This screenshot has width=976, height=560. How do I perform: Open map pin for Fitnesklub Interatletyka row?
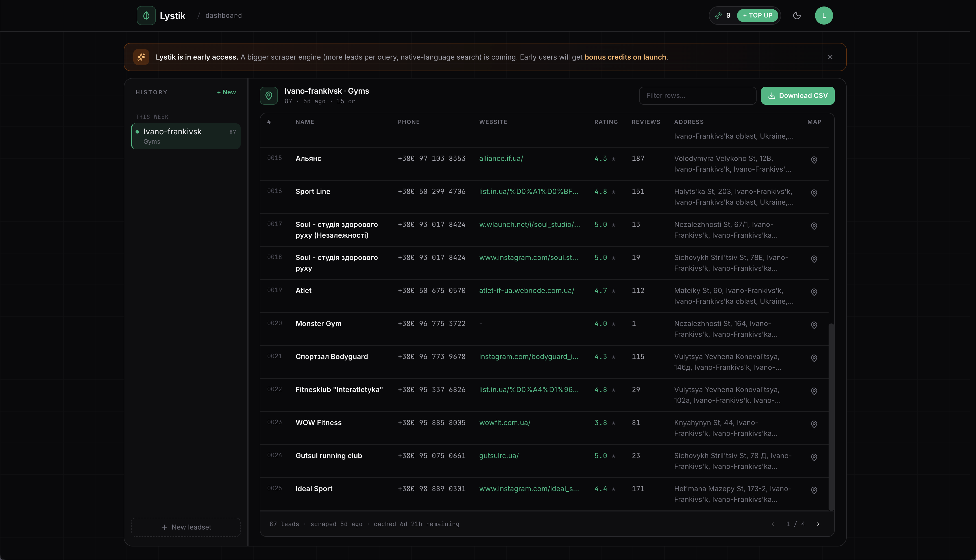[x=814, y=391]
